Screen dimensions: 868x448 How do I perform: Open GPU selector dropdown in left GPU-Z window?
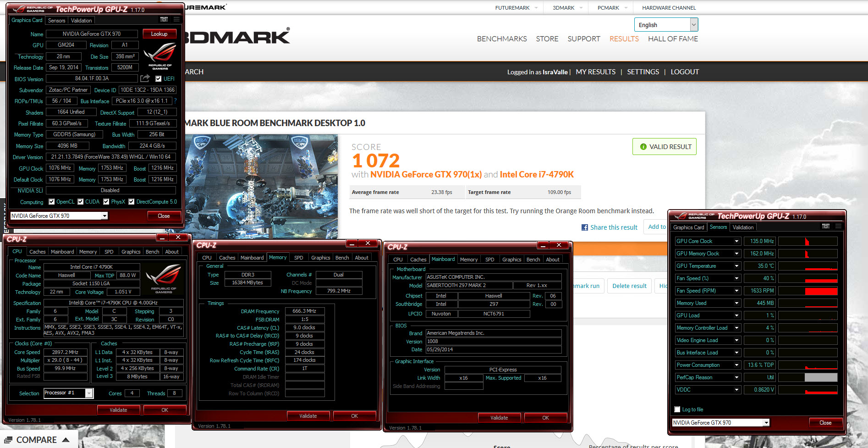point(105,216)
